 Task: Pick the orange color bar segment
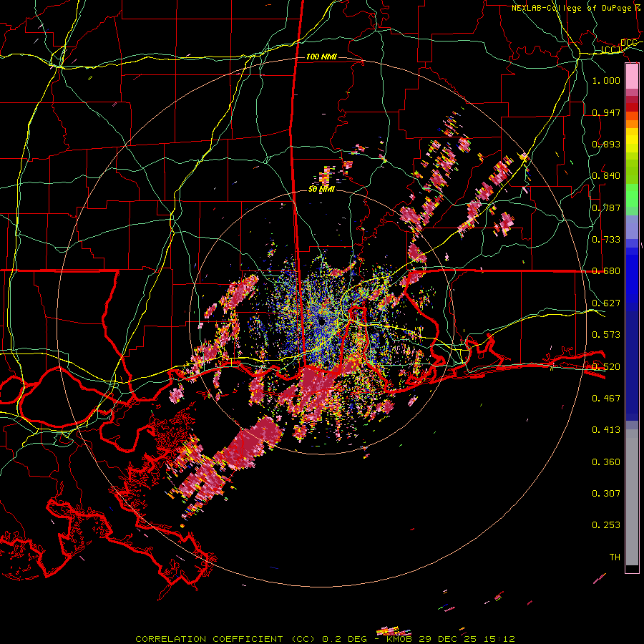pyautogui.click(x=632, y=124)
